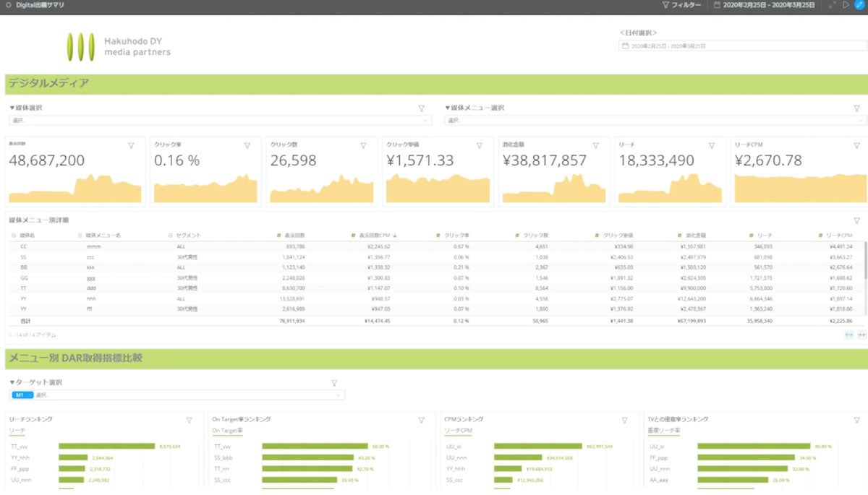Click filter funnel on 消化金額 card
Screen dimensions: 868x495
(x=595, y=146)
